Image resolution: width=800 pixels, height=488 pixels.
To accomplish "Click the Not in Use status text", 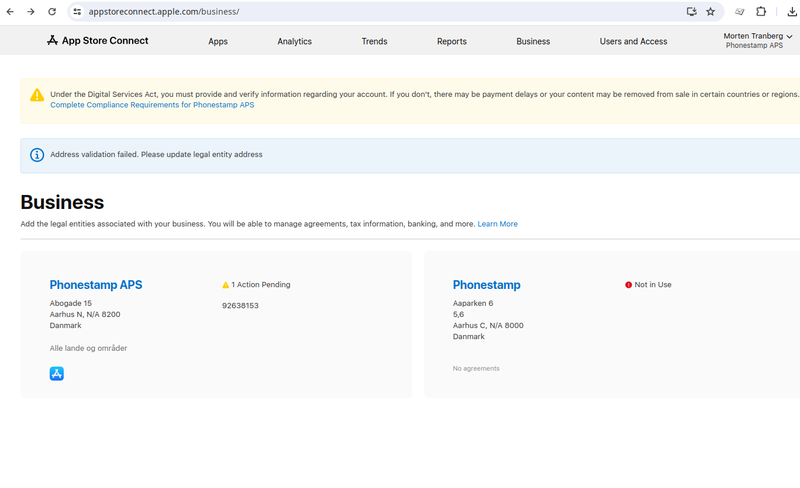I will pos(653,284).
